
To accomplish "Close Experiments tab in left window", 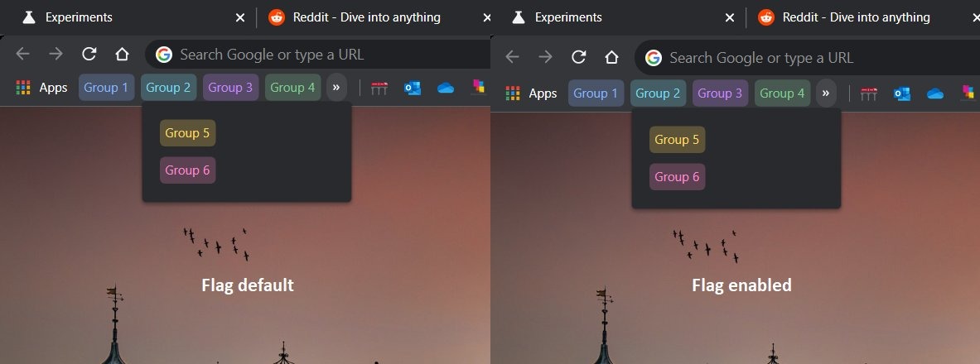I will (240, 18).
